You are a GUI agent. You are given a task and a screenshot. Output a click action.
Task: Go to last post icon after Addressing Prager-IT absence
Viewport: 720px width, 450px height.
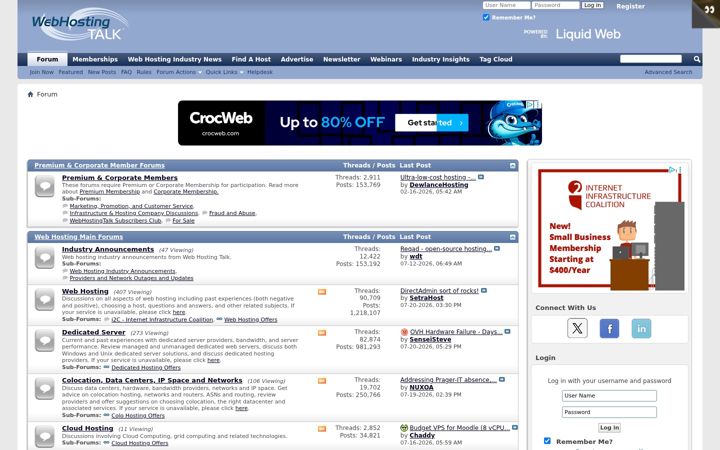tap(502, 379)
